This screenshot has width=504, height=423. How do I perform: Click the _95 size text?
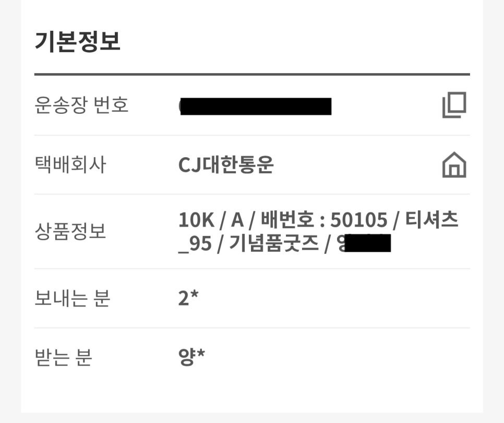pos(195,244)
